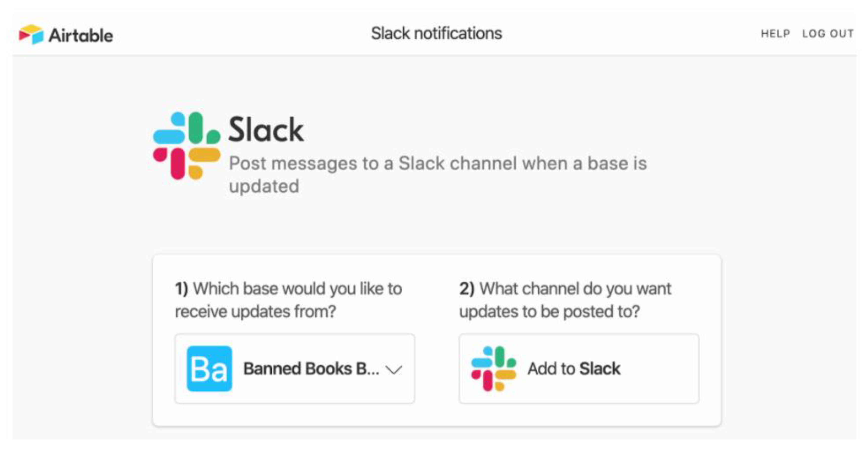Open the "Banned Books B..." base dropdown
This screenshot has height=451, width=868.
tap(311, 369)
